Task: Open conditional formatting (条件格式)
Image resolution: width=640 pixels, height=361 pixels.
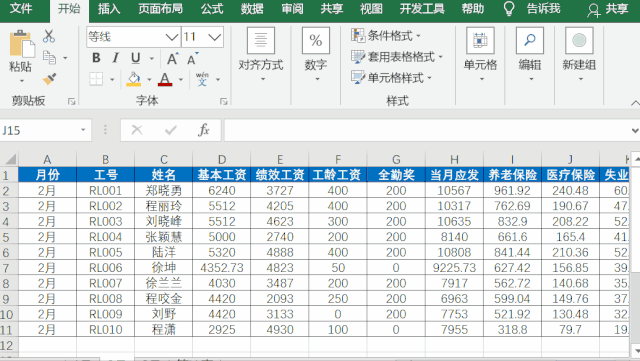Action: tap(386, 36)
